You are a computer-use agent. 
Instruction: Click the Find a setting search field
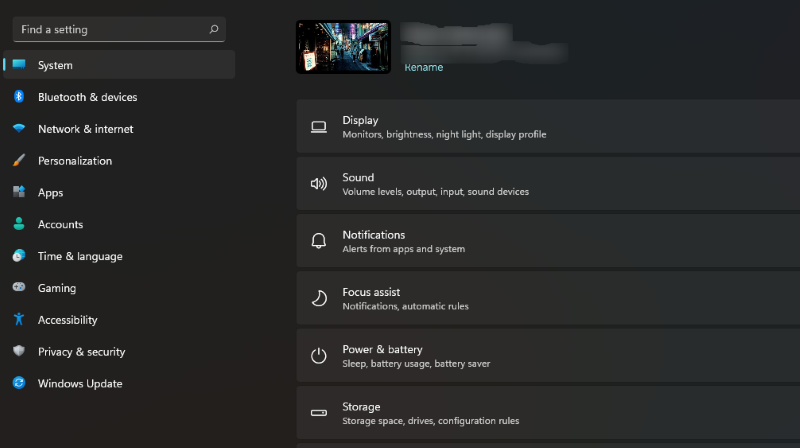click(110, 30)
